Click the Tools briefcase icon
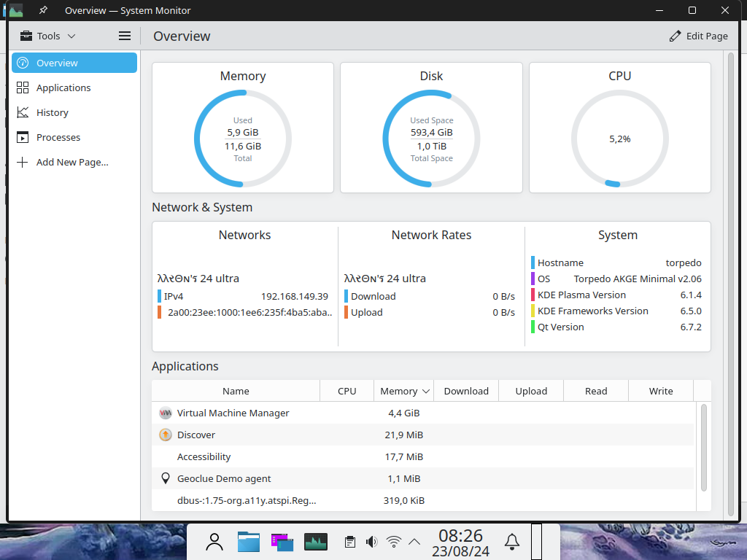Viewport: 747px width, 560px height. (26, 36)
